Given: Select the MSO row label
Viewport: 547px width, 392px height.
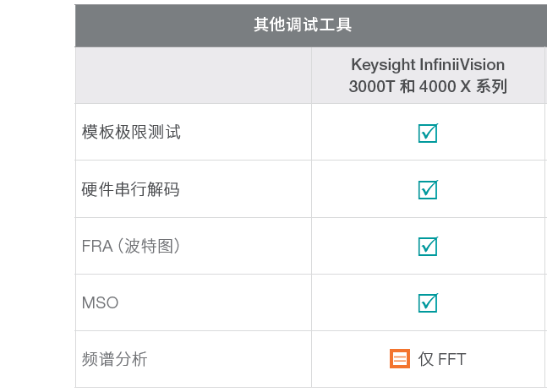Looking at the screenshot, I should 95,302.
